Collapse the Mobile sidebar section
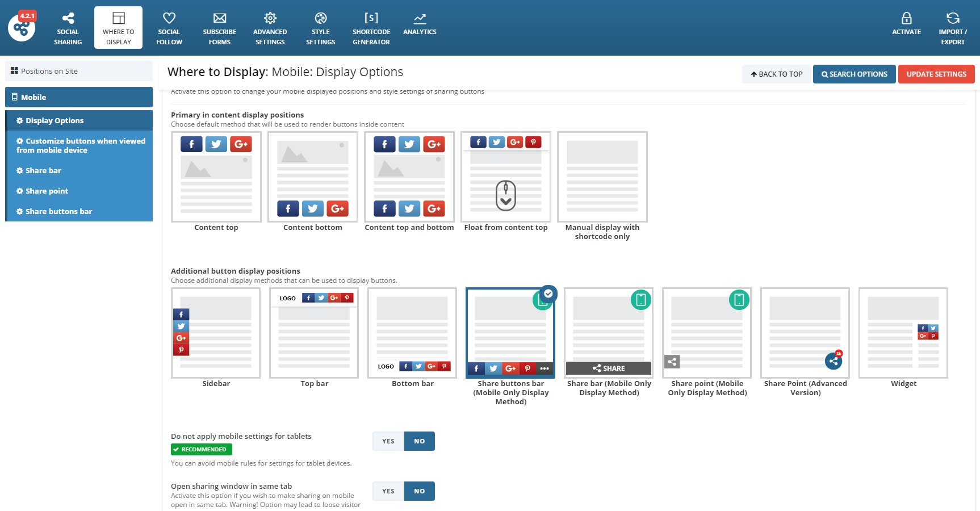The width and height of the screenshot is (980, 511). 79,97
